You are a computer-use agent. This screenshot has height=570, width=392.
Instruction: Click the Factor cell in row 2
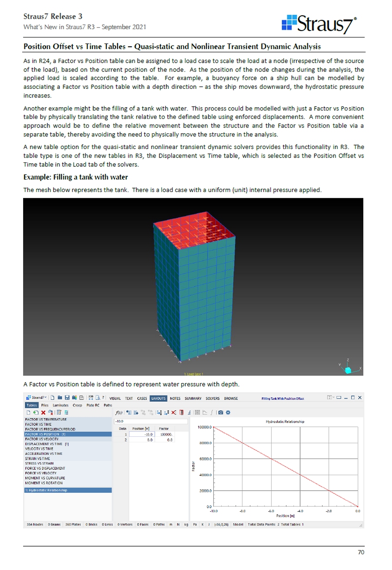165,440
